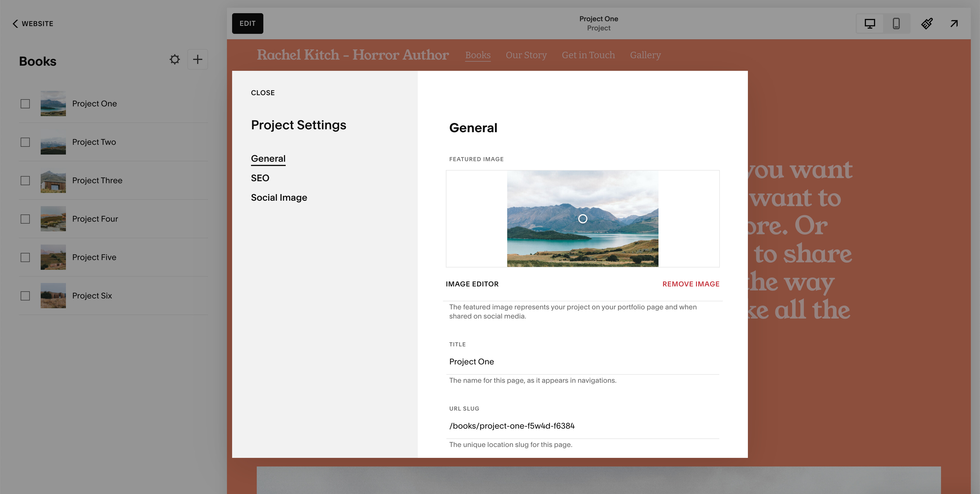The image size is (980, 494).
Task: Select the General settings tab
Action: click(268, 159)
